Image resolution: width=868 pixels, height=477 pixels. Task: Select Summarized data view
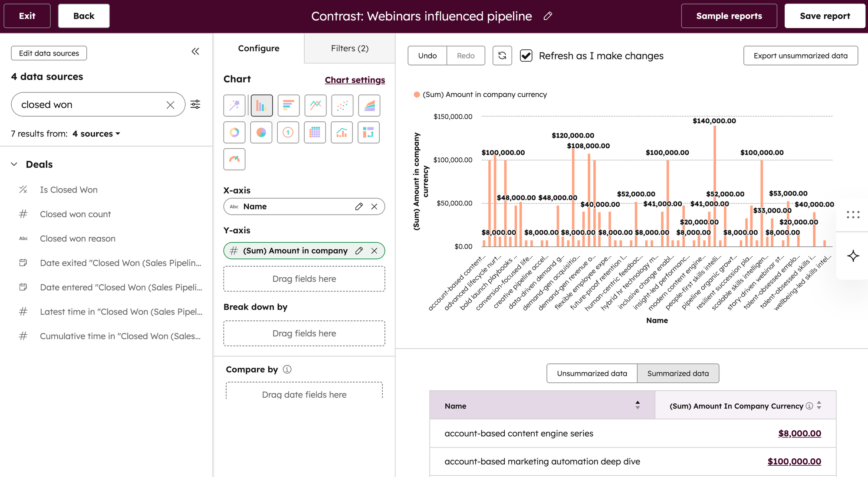point(677,373)
